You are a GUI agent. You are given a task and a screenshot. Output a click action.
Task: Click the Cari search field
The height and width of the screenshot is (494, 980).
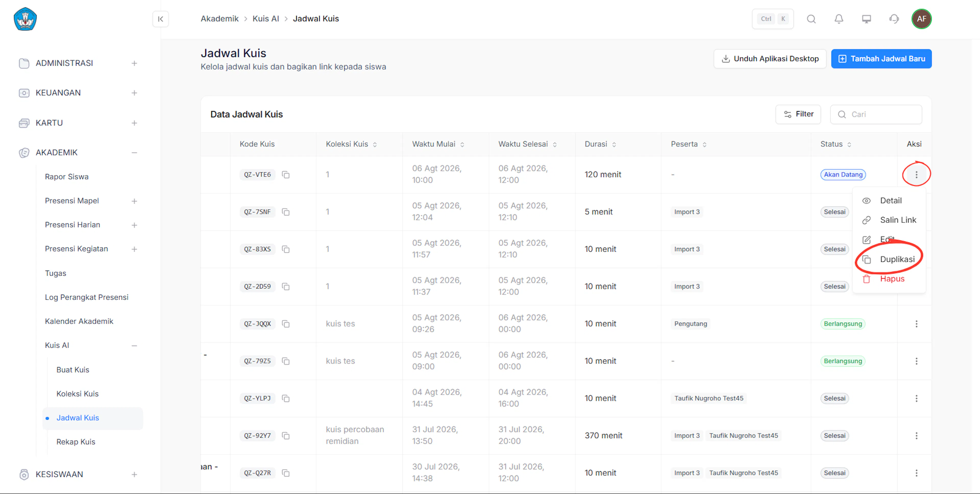click(876, 114)
